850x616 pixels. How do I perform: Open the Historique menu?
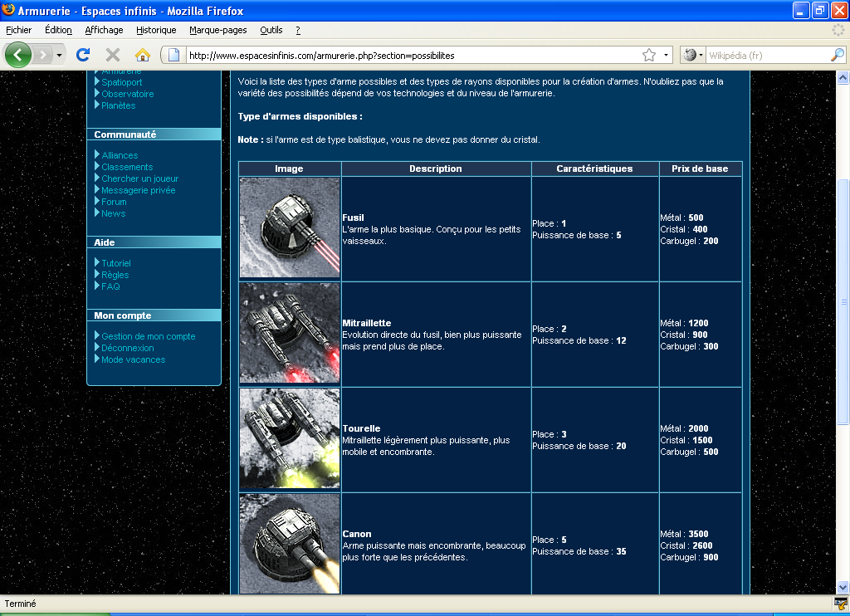[156, 30]
